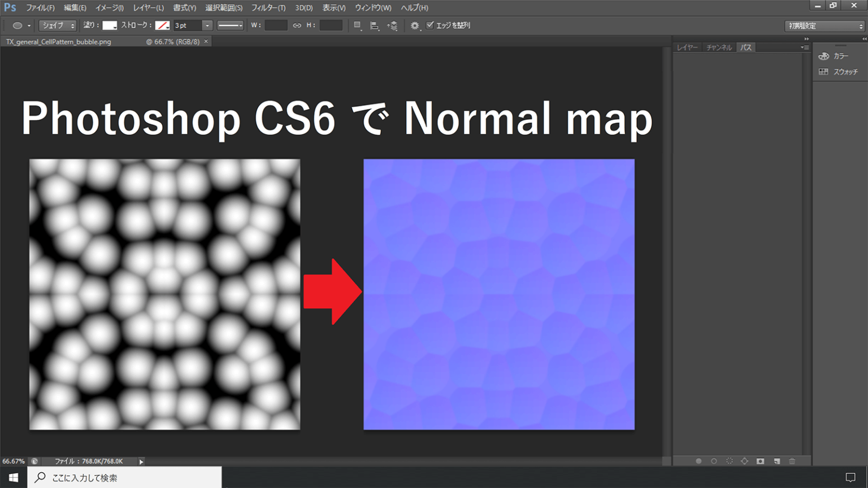The height and width of the screenshot is (488, 868).
Task: Click the path operations gear icon
Action: (415, 25)
